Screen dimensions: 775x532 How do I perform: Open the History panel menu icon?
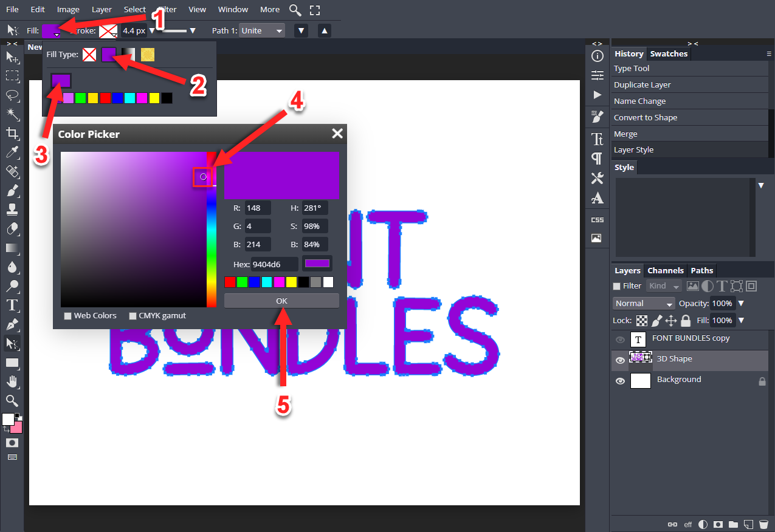click(769, 53)
